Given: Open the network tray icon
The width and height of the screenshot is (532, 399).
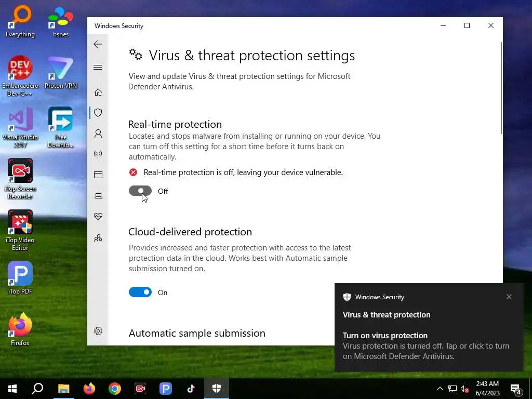Looking at the screenshot, I should click(x=453, y=389).
